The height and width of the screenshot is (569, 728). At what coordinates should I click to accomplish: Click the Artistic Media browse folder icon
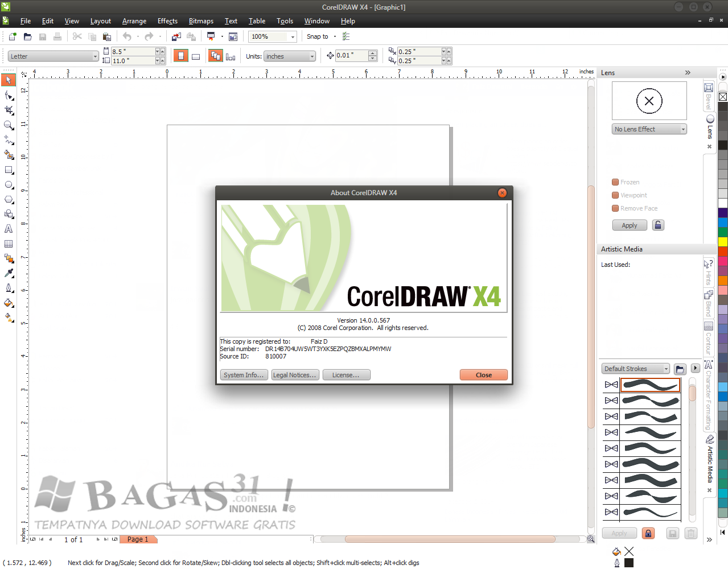680,369
